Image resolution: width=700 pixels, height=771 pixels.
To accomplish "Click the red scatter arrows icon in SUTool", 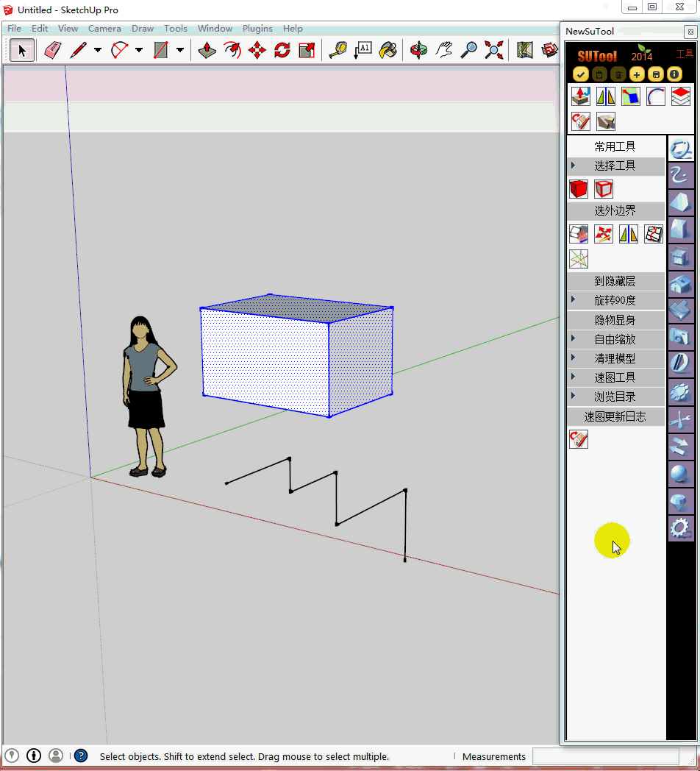I will pos(604,234).
